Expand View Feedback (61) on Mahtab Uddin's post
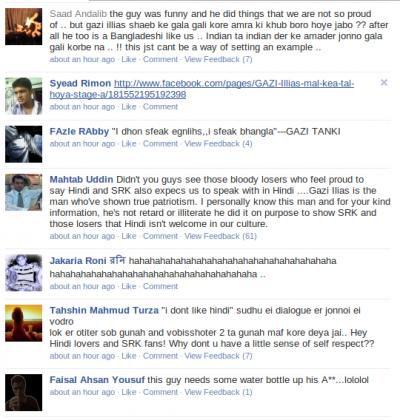400x420 pixels. pyautogui.click(x=221, y=236)
